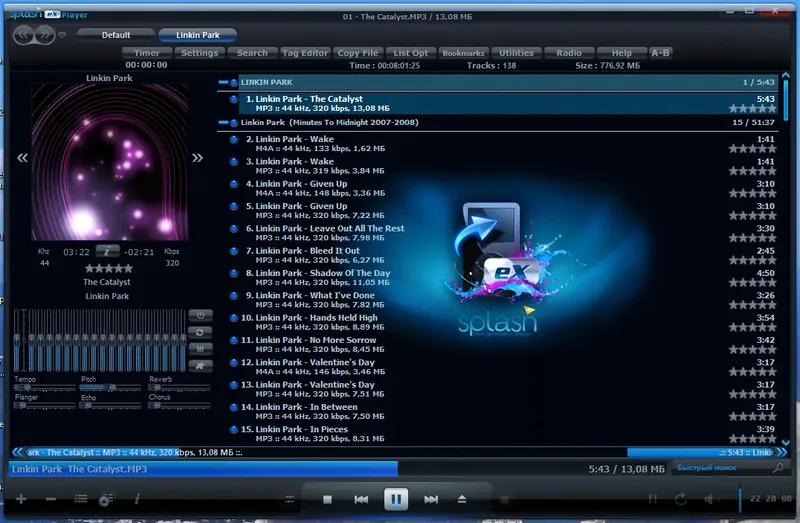The image size is (800, 523).
Task: Open List Opt menu
Action: coord(411,53)
